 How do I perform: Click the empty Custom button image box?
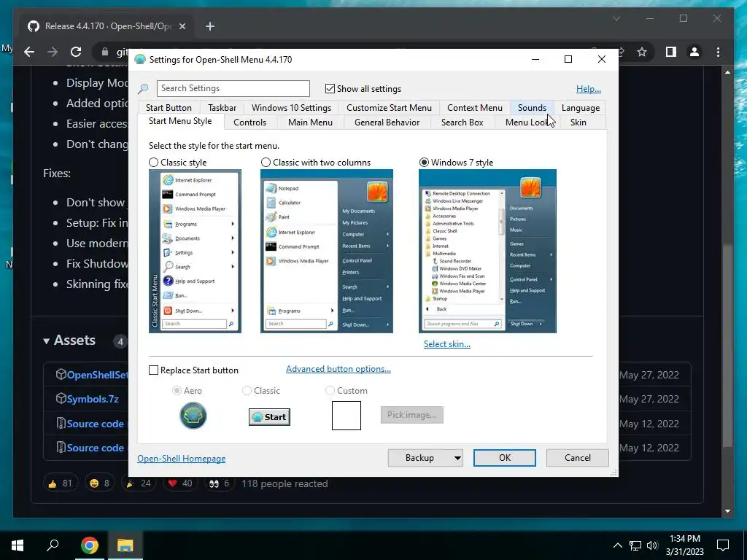click(x=347, y=415)
